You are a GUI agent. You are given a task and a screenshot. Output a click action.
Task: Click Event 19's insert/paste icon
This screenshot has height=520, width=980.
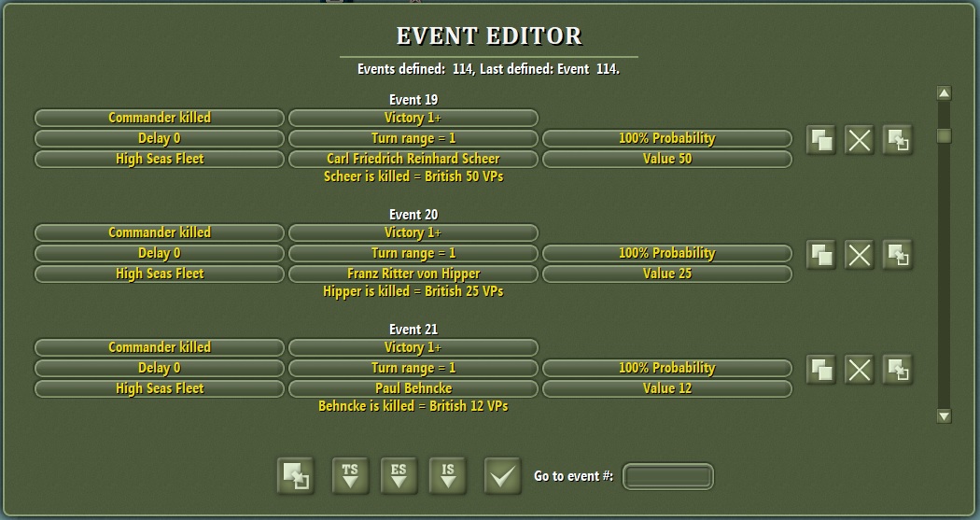[x=898, y=140]
